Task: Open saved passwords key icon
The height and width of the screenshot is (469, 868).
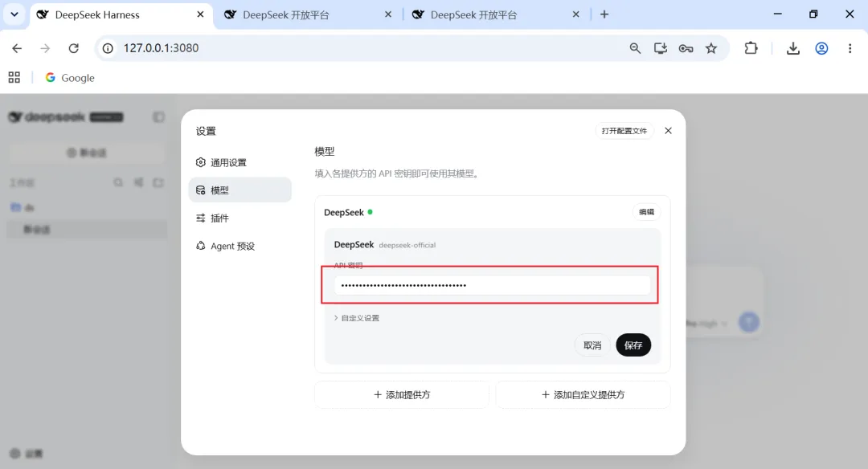Action: (x=686, y=48)
